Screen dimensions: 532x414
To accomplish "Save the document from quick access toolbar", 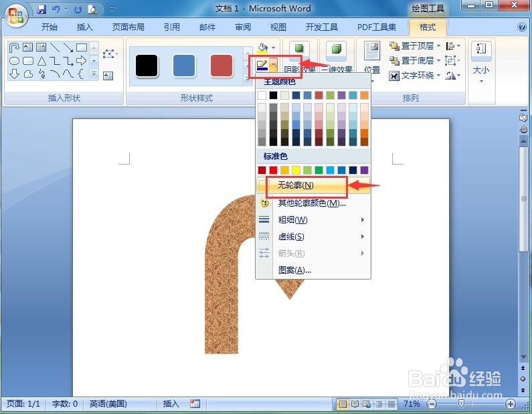I will 41,9.
